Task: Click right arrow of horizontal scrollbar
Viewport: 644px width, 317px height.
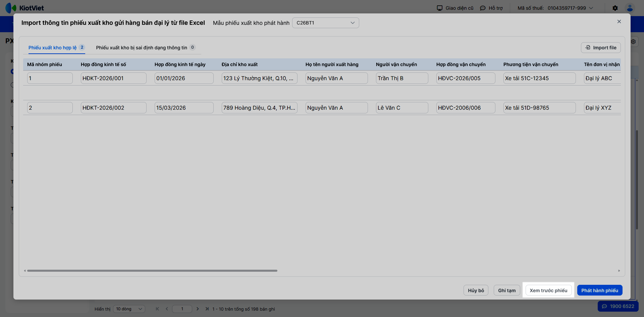Action: click(x=619, y=271)
